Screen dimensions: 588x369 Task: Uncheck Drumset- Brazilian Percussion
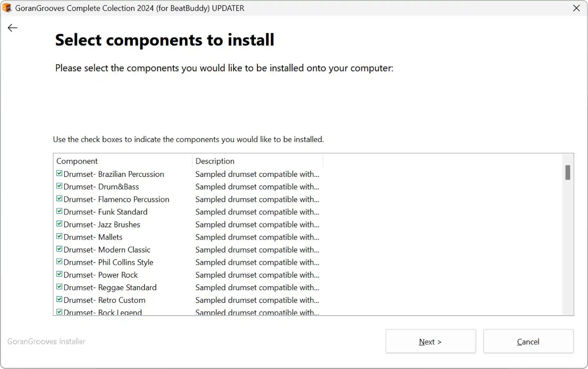point(59,173)
